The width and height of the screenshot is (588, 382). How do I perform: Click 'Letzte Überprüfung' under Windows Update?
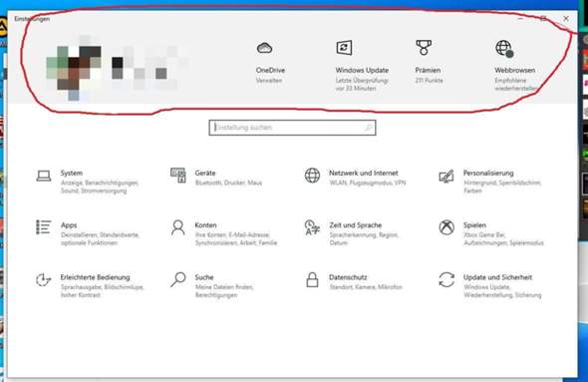[x=362, y=81]
